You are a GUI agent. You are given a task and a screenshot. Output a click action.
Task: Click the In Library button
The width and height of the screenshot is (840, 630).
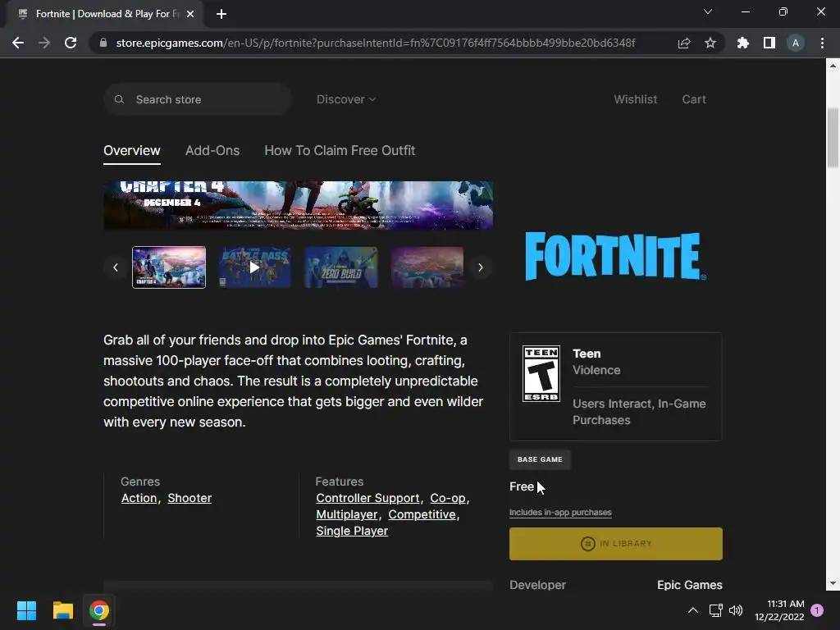pyautogui.click(x=615, y=544)
